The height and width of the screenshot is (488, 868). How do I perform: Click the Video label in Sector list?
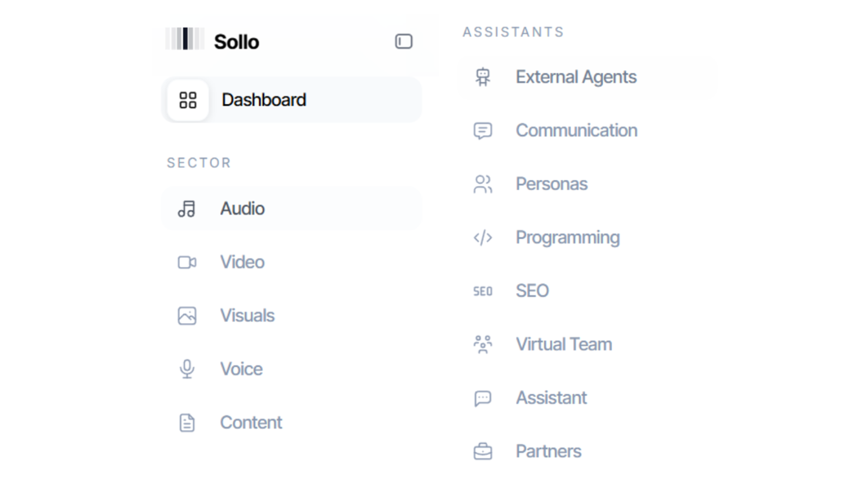(242, 262)
